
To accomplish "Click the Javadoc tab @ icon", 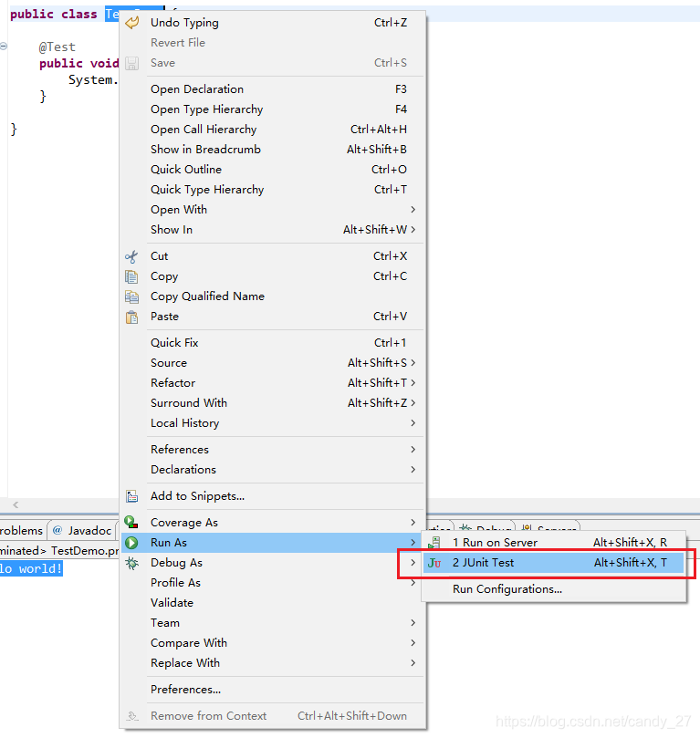I will 57,530.
